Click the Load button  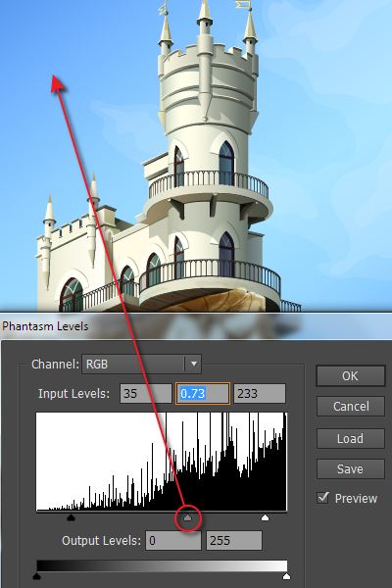pos(351,438)
